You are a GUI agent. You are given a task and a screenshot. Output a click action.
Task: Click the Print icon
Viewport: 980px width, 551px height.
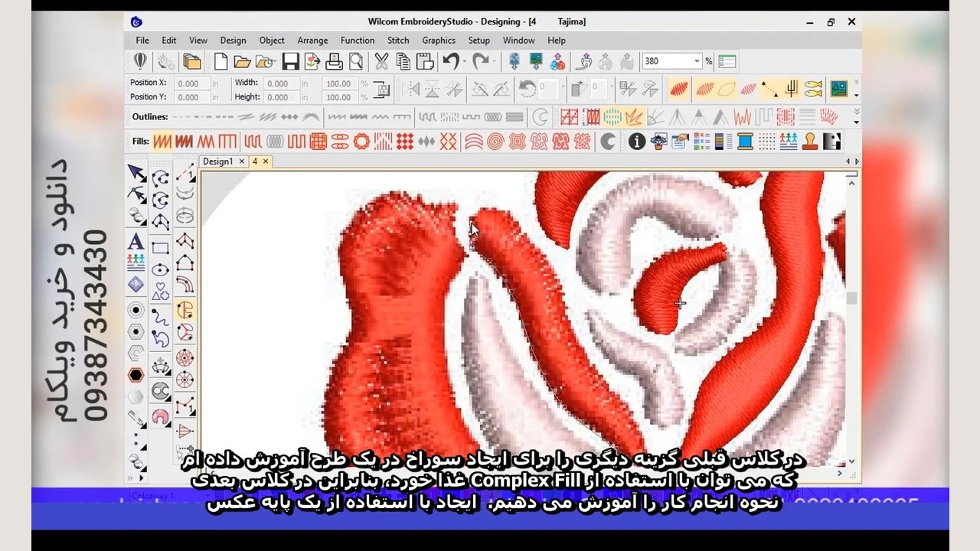click(334, 62)
